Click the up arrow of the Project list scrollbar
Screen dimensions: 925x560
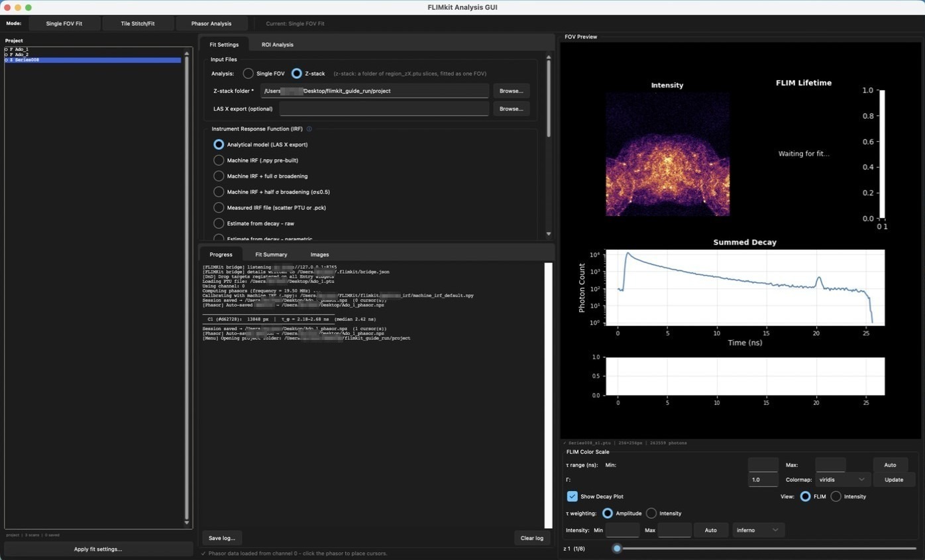[x=186, y=53]
